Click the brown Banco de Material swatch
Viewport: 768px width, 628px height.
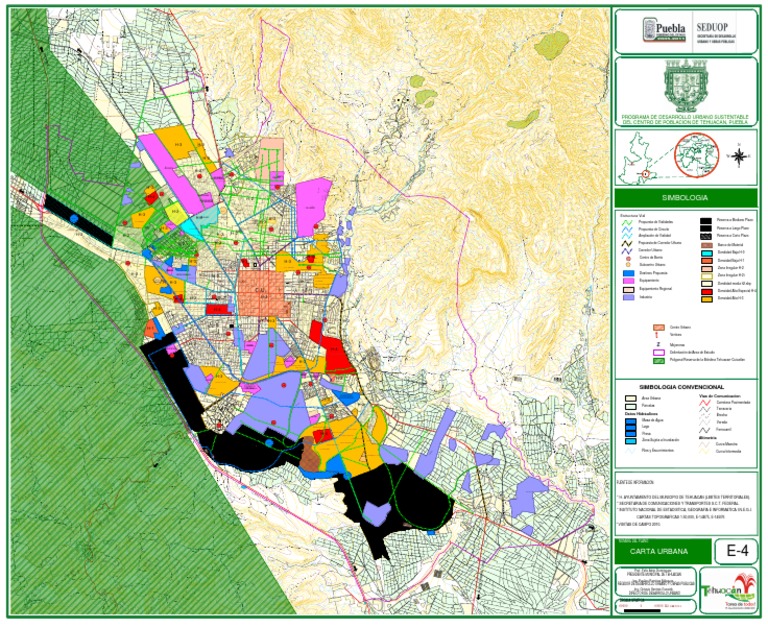pyautogui.click(x=706, y=245)
